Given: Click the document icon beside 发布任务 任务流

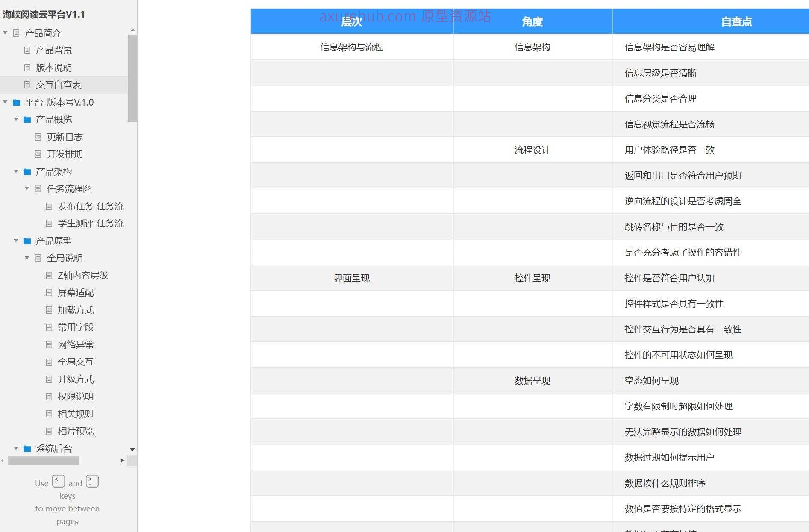Looking at the screenshot, I should click(49, 206).
